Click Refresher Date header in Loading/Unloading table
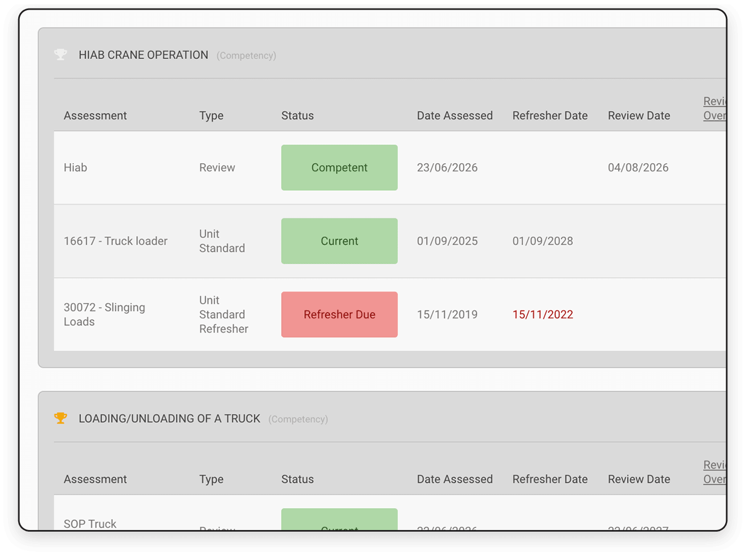745x560 pixels. 550,479
